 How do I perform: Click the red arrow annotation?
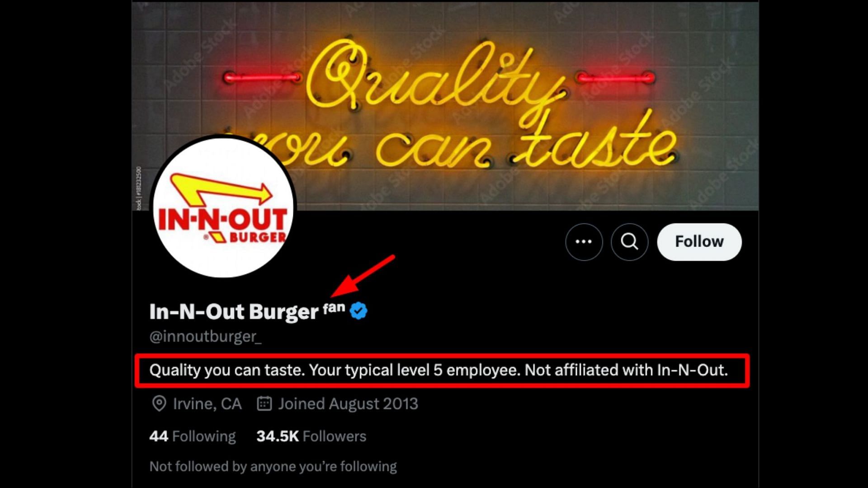pos(363,276)
